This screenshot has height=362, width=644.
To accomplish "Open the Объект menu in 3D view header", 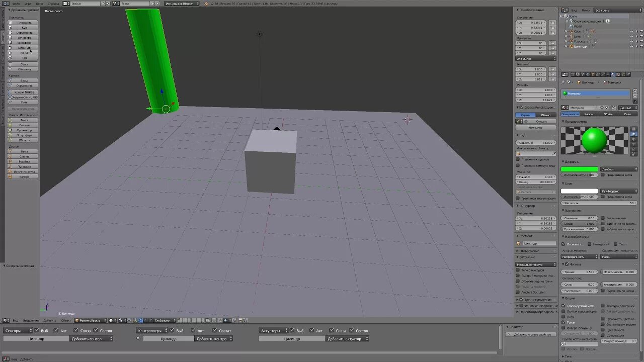I will (66, 320).
